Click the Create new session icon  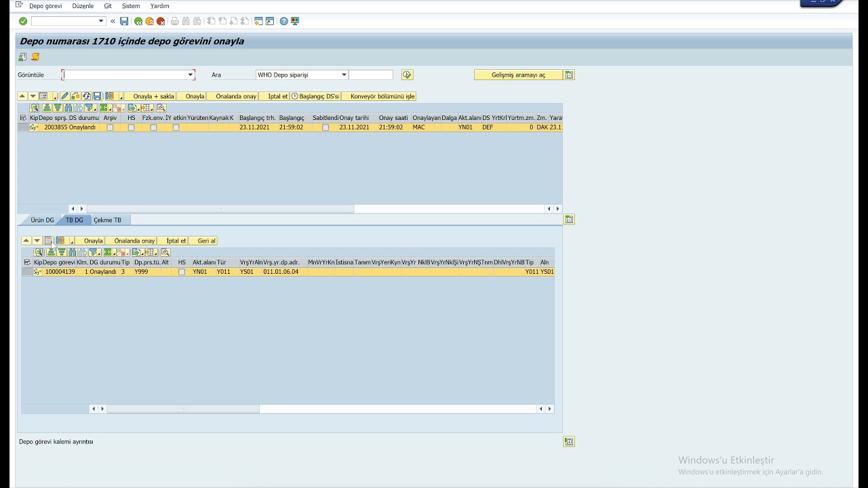point(258,21)
